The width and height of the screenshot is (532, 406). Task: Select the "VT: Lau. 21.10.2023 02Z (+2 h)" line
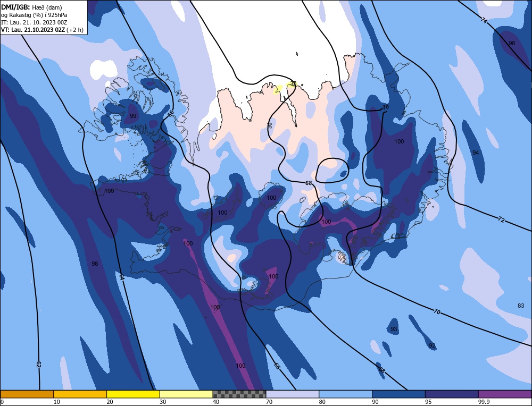click(42, 30)
